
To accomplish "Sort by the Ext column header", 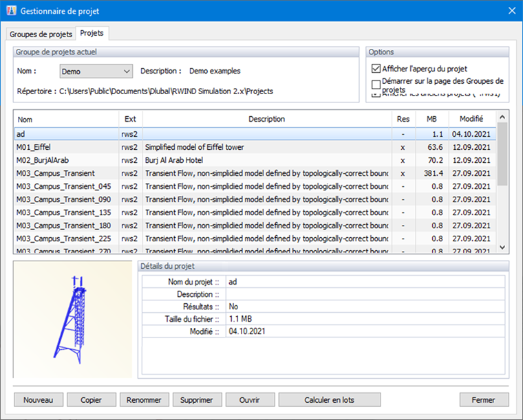I will point(131,119).
